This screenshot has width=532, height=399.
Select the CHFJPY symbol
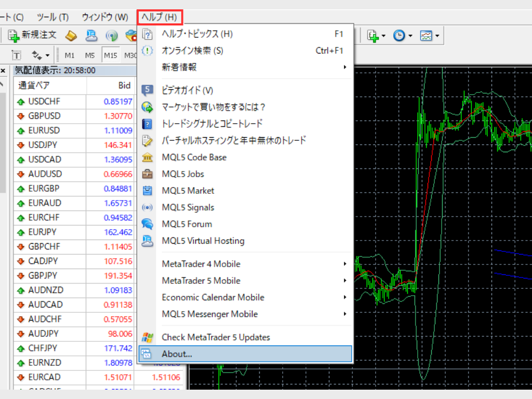coord(43,349)
